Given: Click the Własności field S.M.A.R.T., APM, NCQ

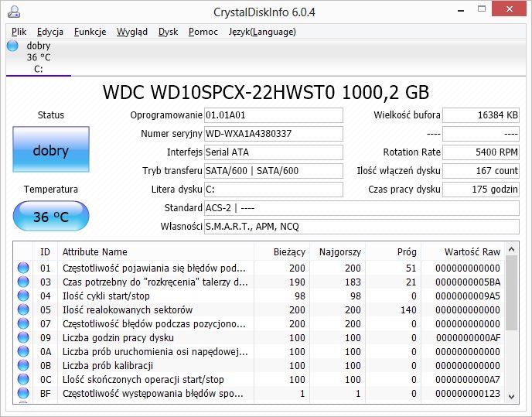Looking at the screenshot, I should [x=362, y=227].
